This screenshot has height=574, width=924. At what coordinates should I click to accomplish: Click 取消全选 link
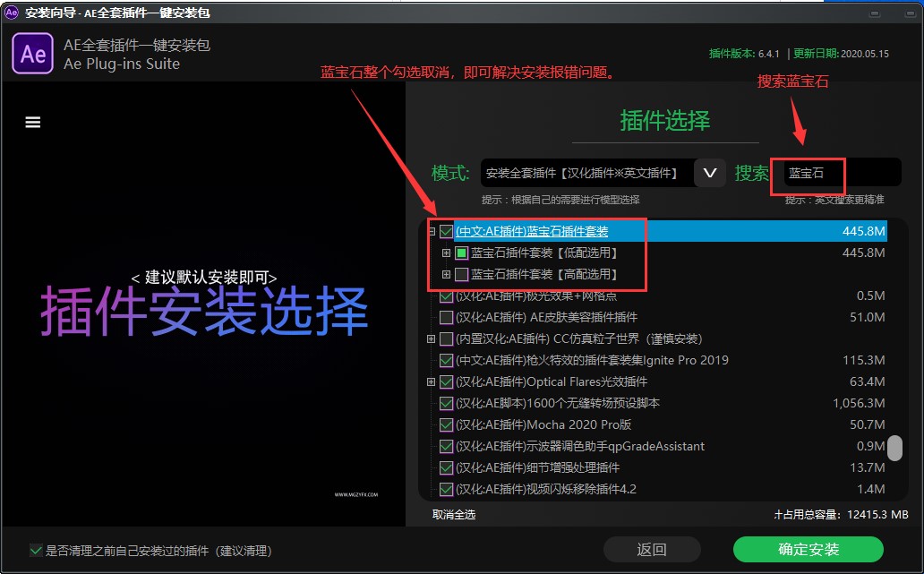click(x=454, y=515)
